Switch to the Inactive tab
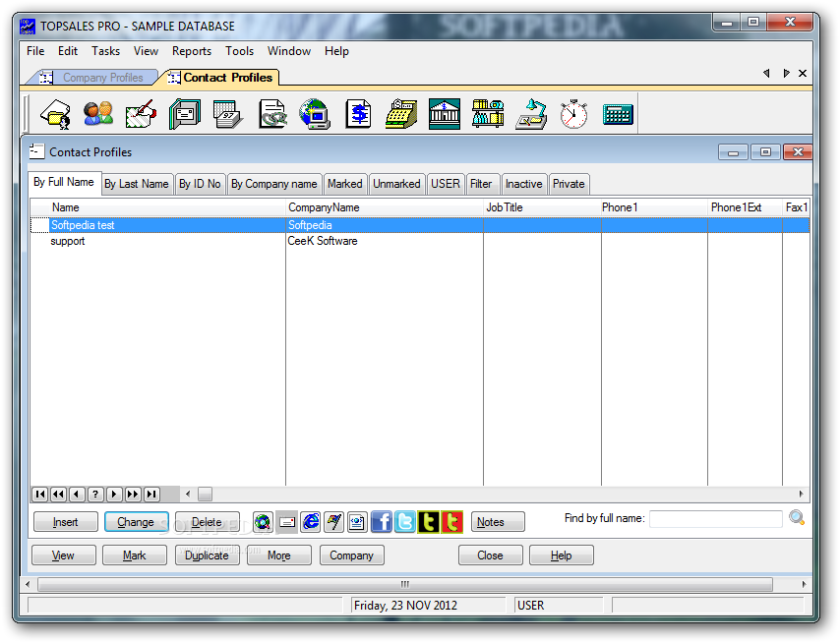 [524, 184]
